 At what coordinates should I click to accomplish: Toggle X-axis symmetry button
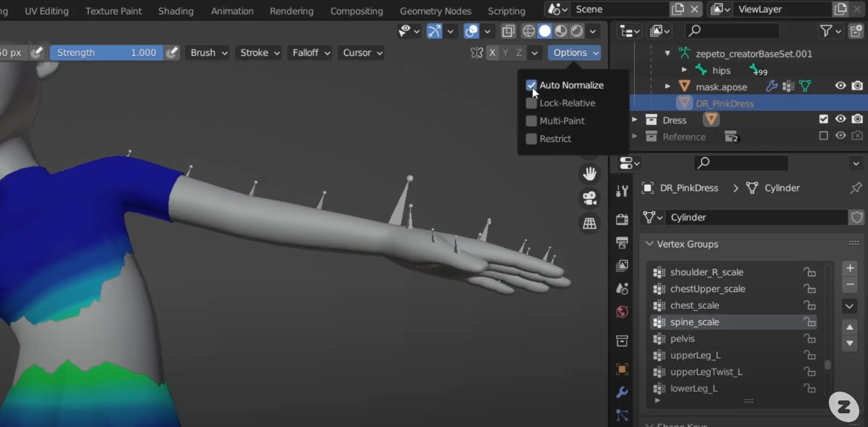point(493,53)
